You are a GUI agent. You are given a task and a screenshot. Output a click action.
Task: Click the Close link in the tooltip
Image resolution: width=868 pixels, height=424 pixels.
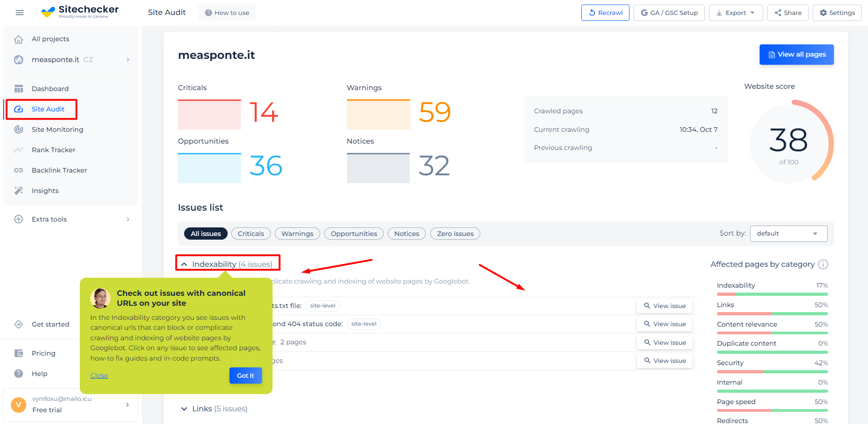pos(99,376)
